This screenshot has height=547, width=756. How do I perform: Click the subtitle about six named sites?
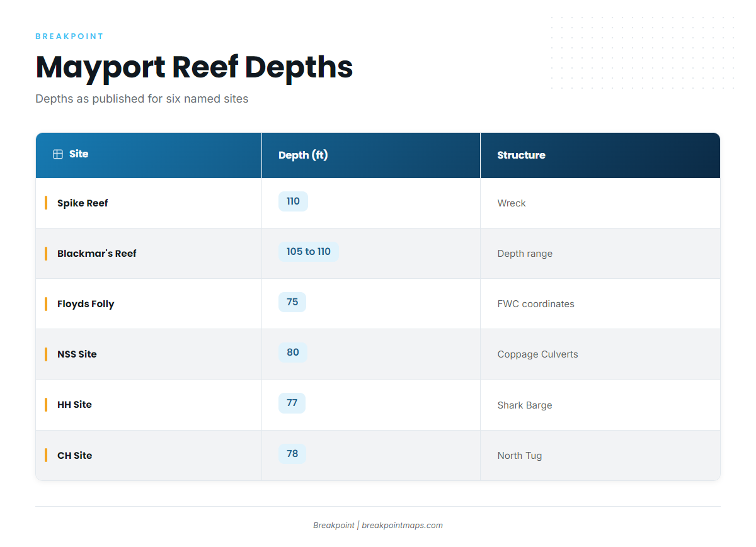pos(142,99)
